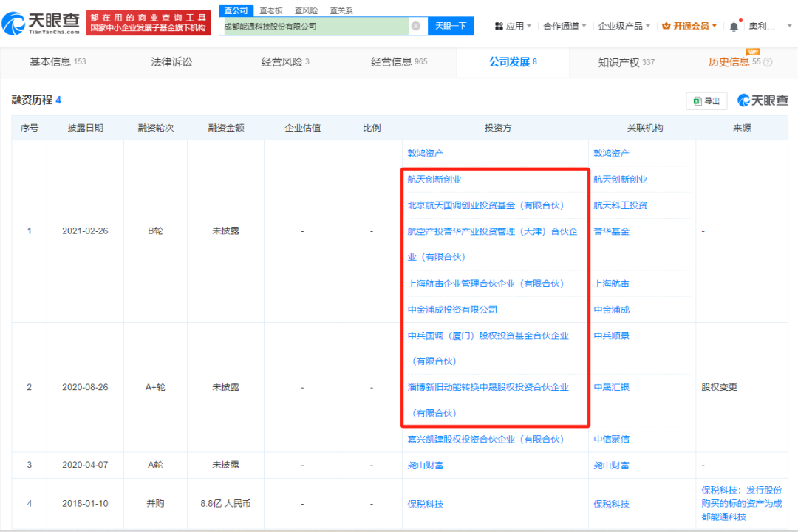Click the company name search input field
798x532 pixels.
click(314, 26)
